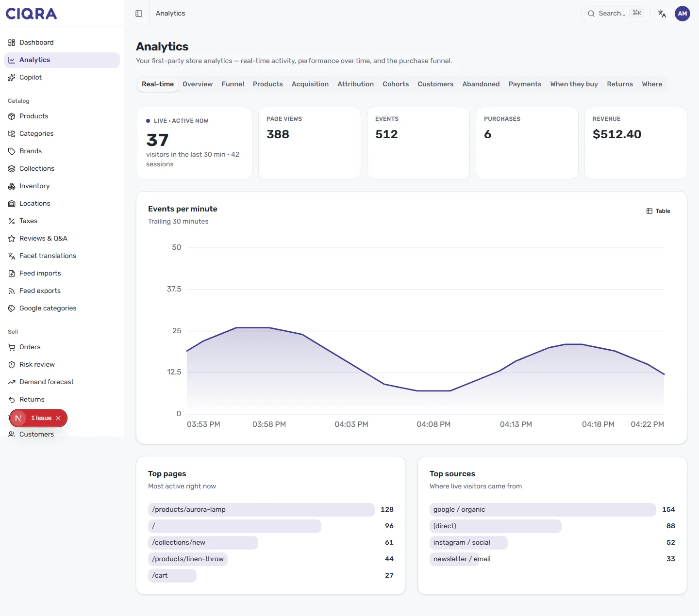Viewport: 699px width, 616px height.
Task: Click the Locations warehouse icon
Action: click(x=12, y=204)
